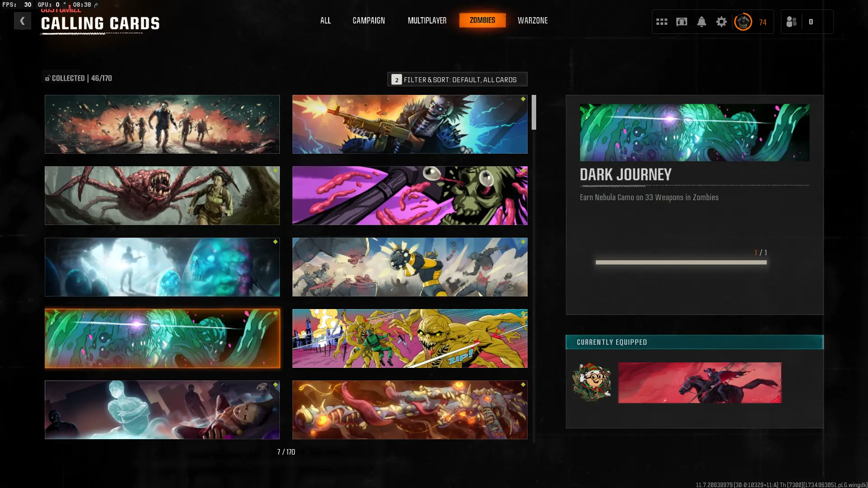The width and height of the screenshot is (868, 488).
Task: Click the equipped elf emblem
Action: [591, 382]
